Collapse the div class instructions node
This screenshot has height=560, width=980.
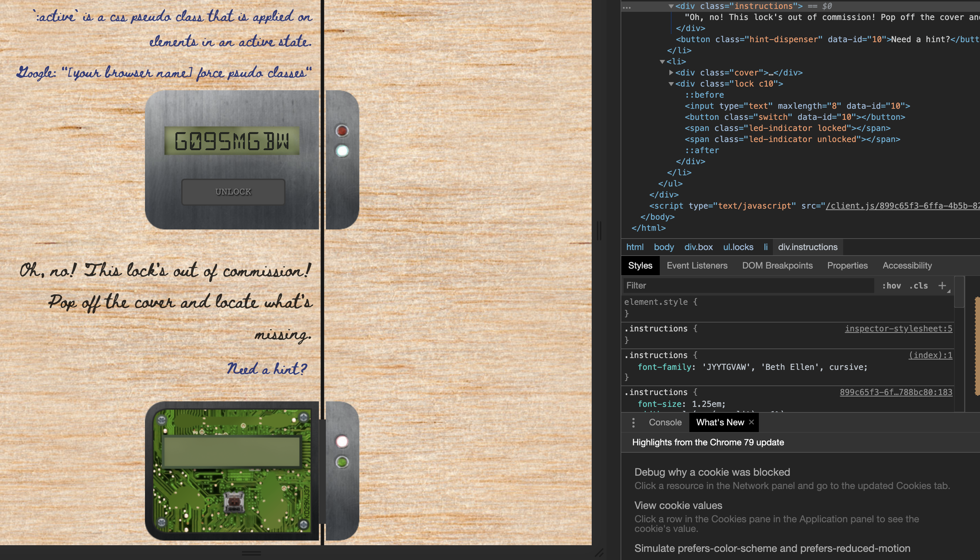tap(671, 6)
